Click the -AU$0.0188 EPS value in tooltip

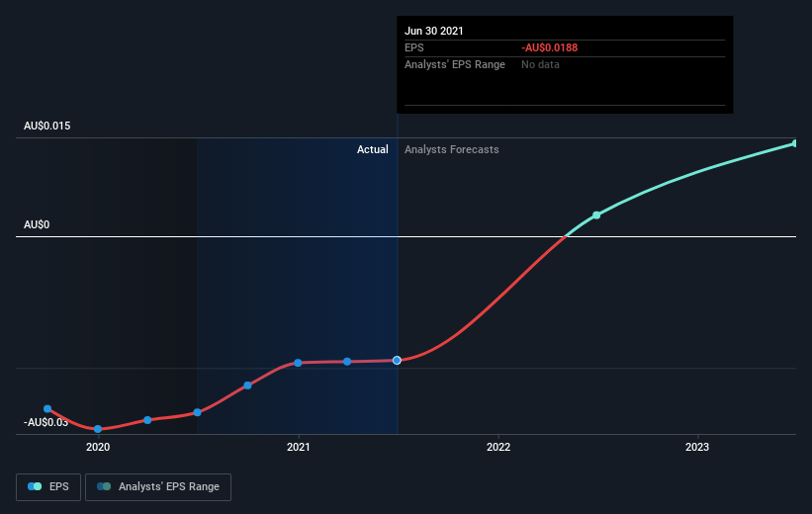(x=550, y=48)
